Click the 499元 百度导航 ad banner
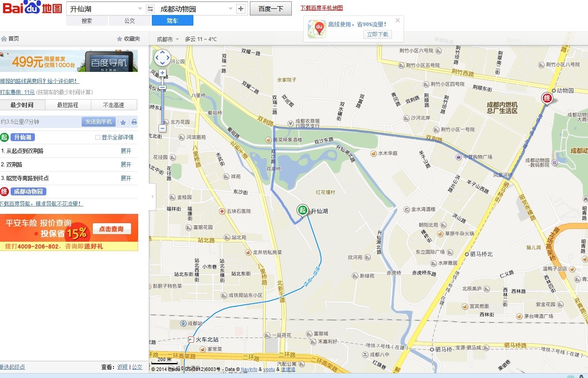 pos(69,61)
